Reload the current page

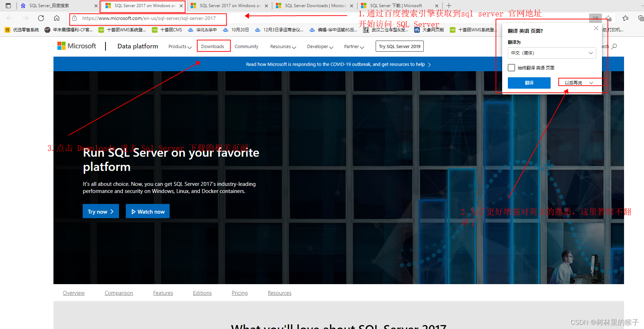click(x=41, y=18)
